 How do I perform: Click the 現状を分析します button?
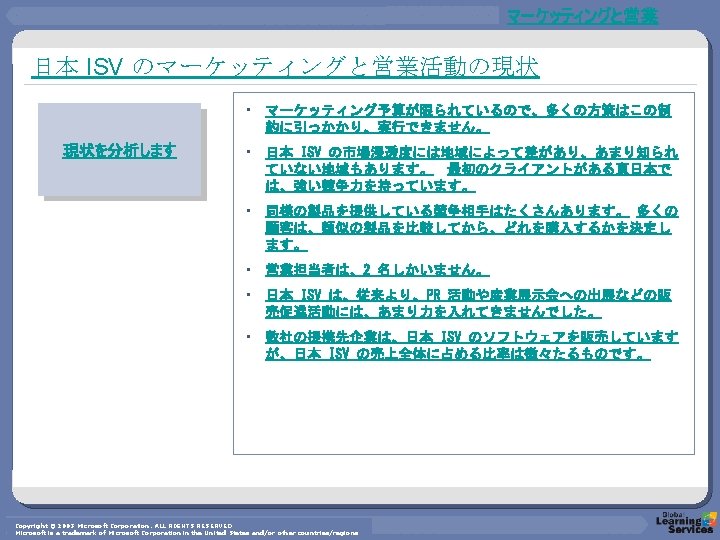pos(119,150)
